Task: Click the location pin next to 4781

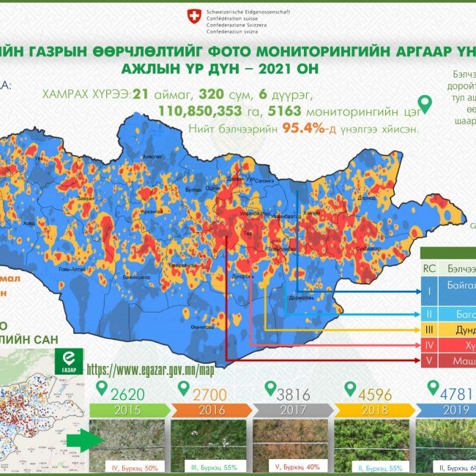Action: (433, 387)
